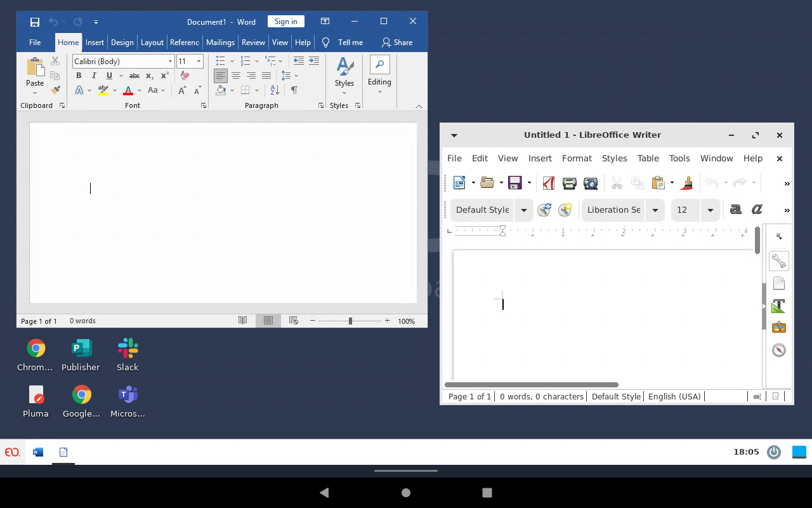
Task: Enable italic text in Word
Action: (x=94, y=76)
